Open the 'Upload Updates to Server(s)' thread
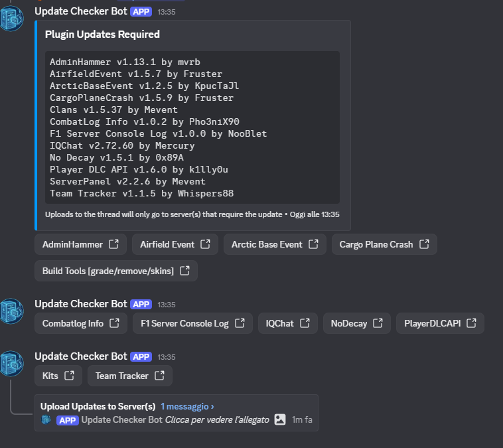Screen dimensions: 503x448 pos(98,406)
